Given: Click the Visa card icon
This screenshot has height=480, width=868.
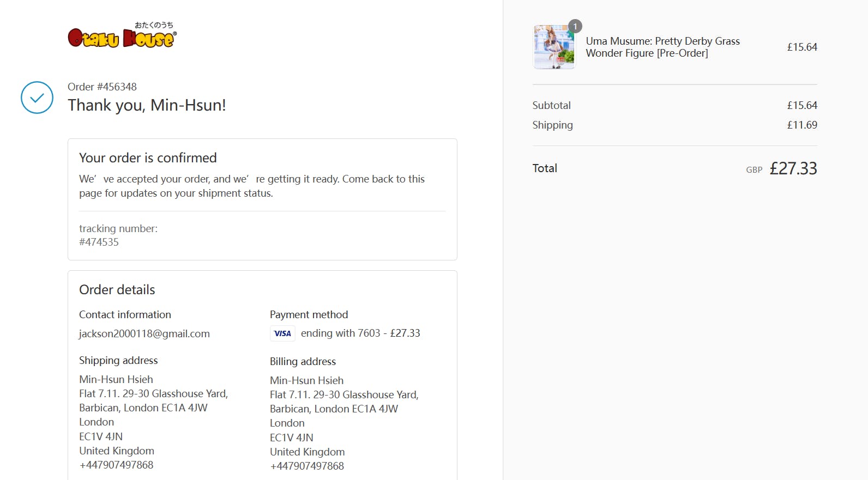Looking at the screenshot, I should (x=282, y=333).
